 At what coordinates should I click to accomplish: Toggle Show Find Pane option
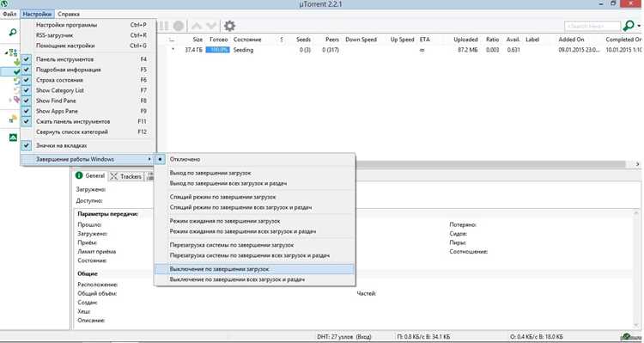[x=88, y=101]
